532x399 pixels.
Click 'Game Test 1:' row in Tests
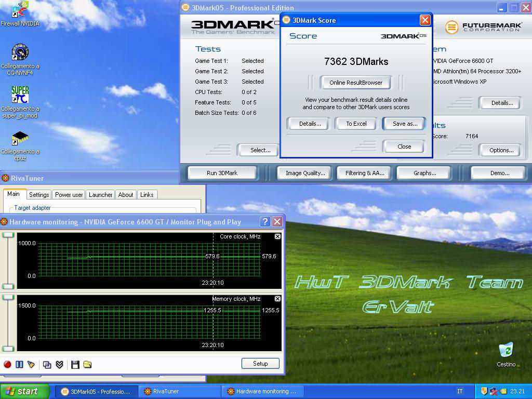[x=229, y=61]
